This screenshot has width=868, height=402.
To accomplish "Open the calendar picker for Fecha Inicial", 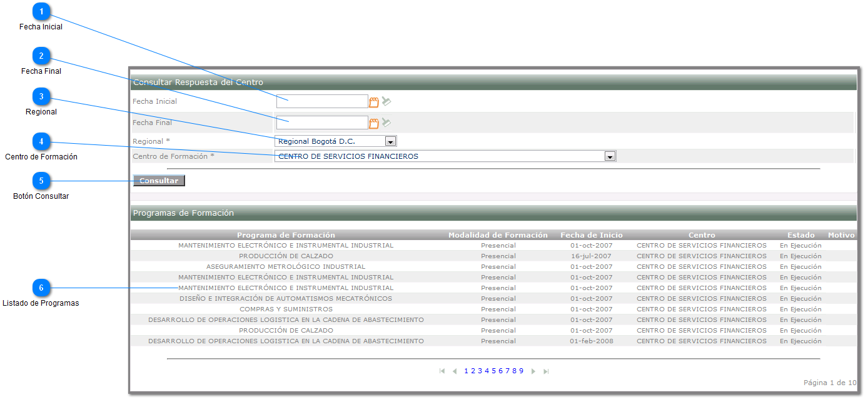I will point(373,102).
